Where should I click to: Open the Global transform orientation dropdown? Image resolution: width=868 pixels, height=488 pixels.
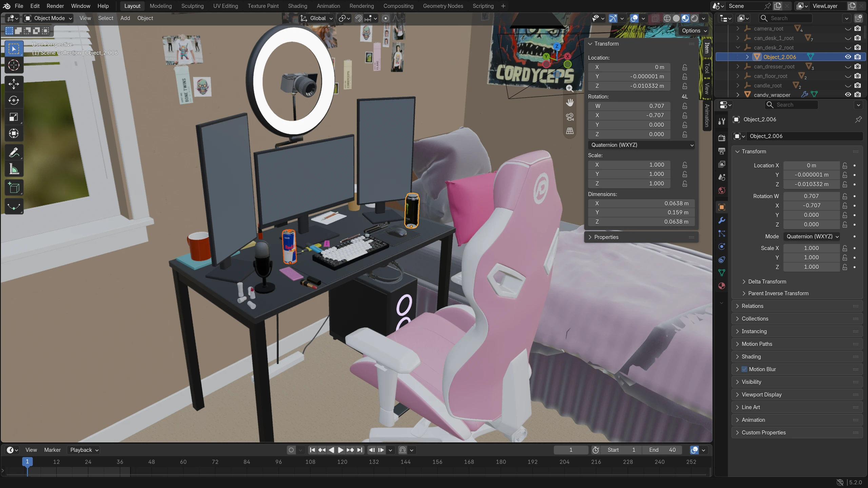coord(316,18)
